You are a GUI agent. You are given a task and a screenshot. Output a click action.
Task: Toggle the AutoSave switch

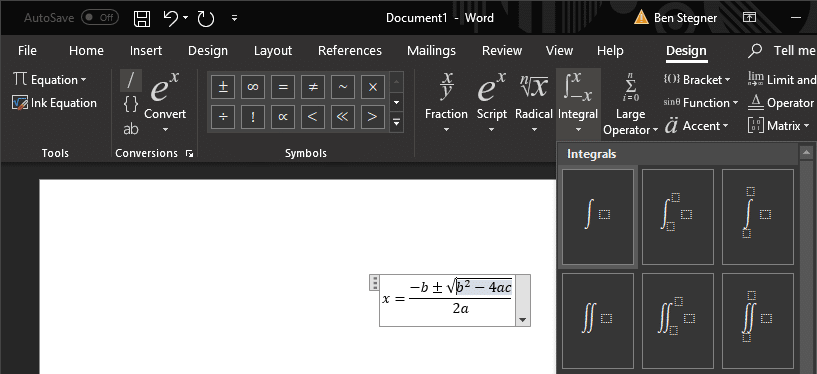pos(100,18)
